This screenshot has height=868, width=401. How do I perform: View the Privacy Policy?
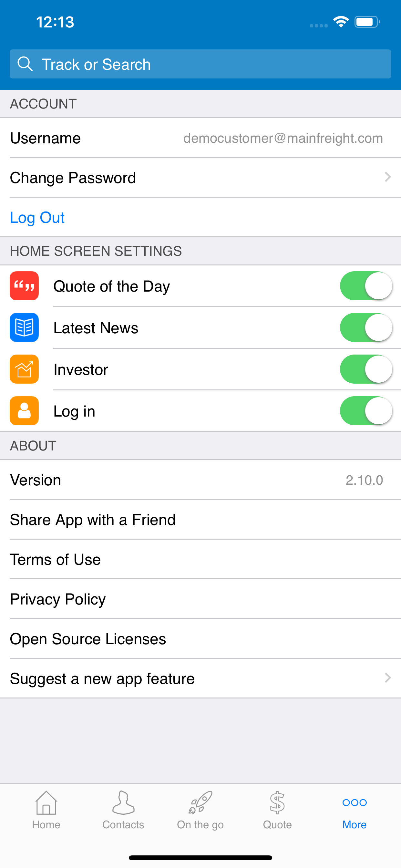[200, 599]
